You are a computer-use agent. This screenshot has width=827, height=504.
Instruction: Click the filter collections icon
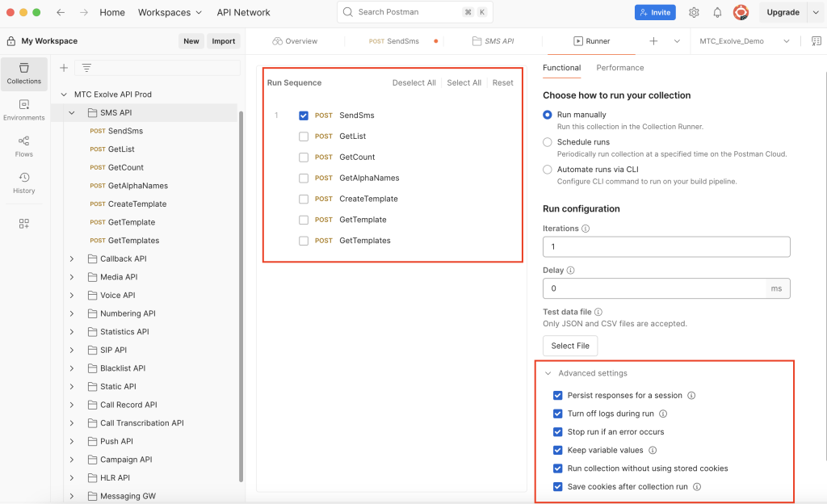(x=86, y=68)
